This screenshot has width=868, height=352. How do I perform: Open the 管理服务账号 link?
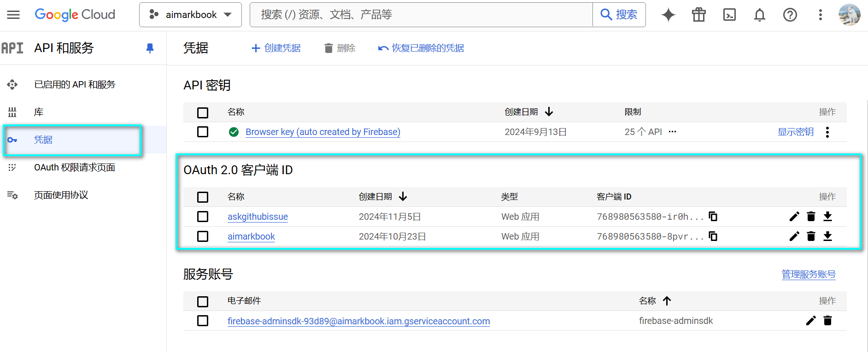pos(808,274)
